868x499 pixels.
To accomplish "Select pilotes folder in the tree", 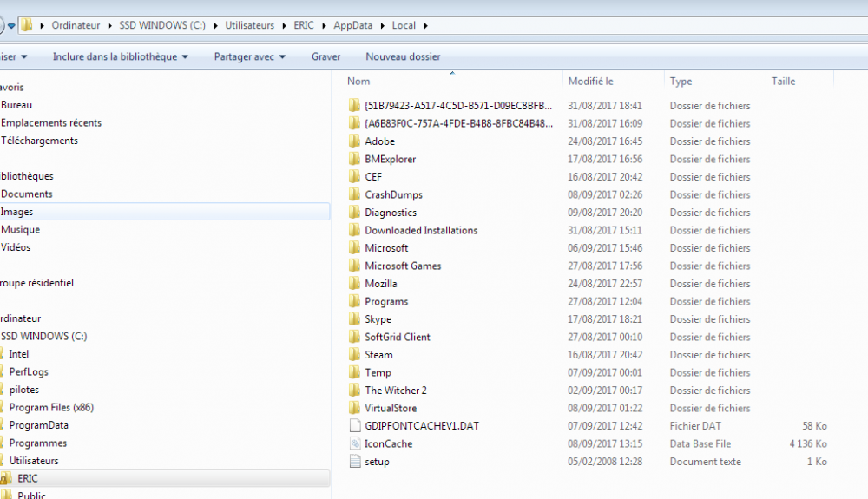I will coord(24,390).
